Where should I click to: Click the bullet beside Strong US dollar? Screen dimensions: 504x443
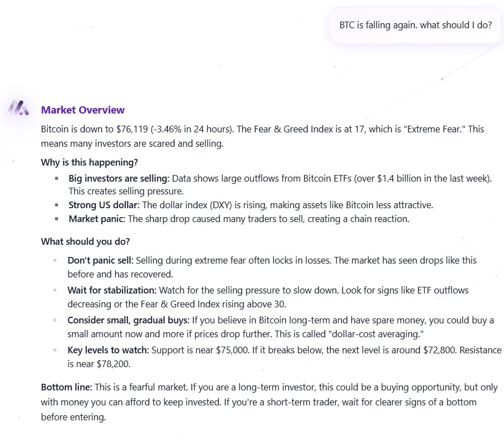(56, 204)
